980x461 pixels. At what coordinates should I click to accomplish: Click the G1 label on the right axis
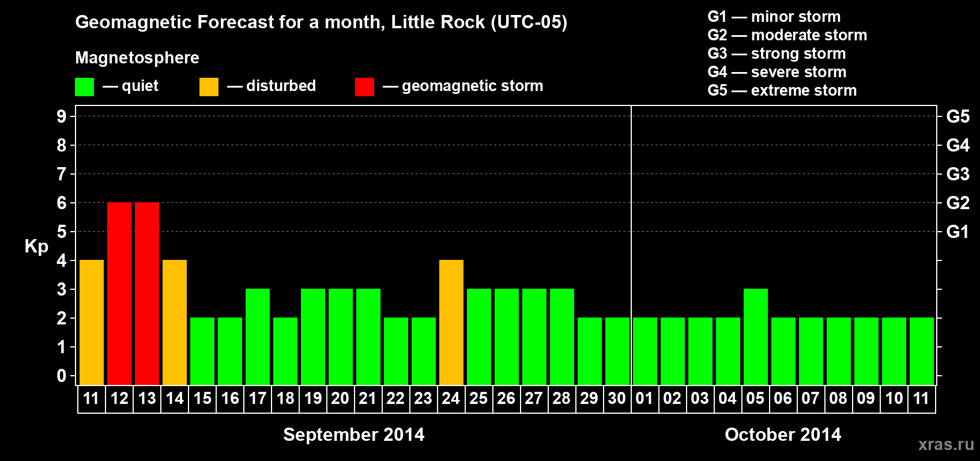tap(958, 232)
